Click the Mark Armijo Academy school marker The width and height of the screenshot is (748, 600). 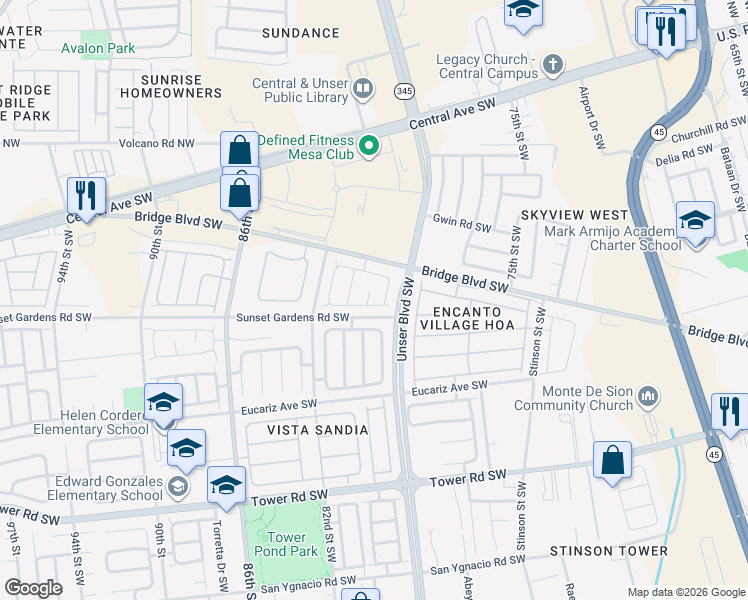coord(696,224)
